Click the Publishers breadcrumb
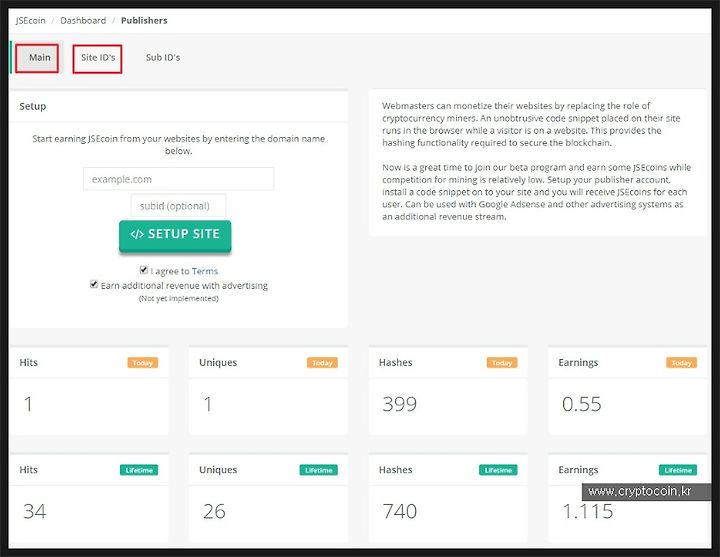The width and height of the screenshot is (720, 557). coord(144,21)
